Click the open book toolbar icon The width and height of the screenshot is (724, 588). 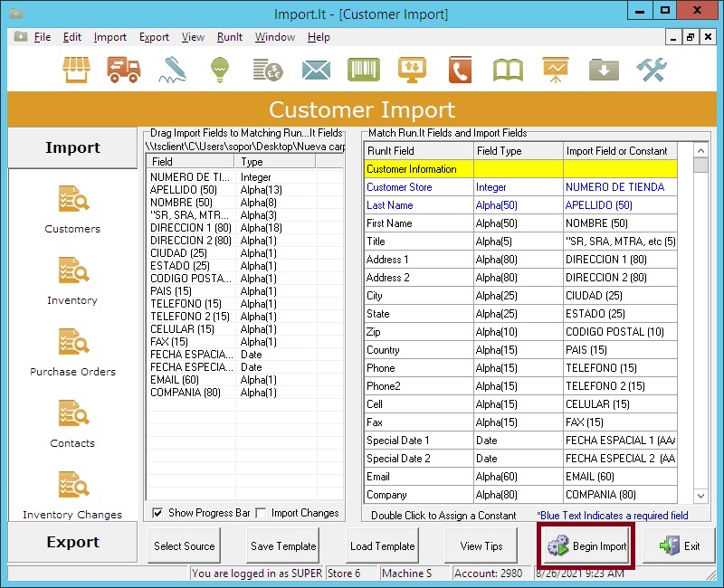click(508, 71)
